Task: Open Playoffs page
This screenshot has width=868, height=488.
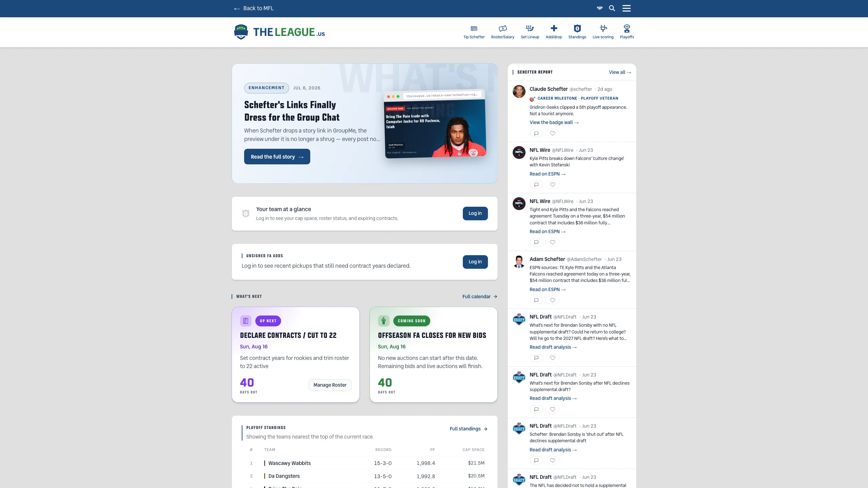Action: (627, 32)
